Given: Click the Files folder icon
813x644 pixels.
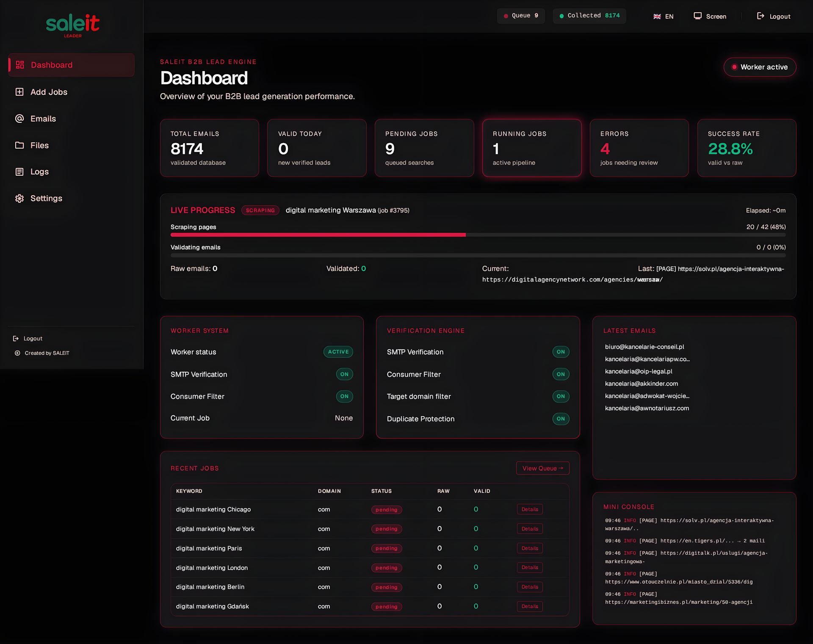Looking at the screenshot, I should (x=19, y=145).
